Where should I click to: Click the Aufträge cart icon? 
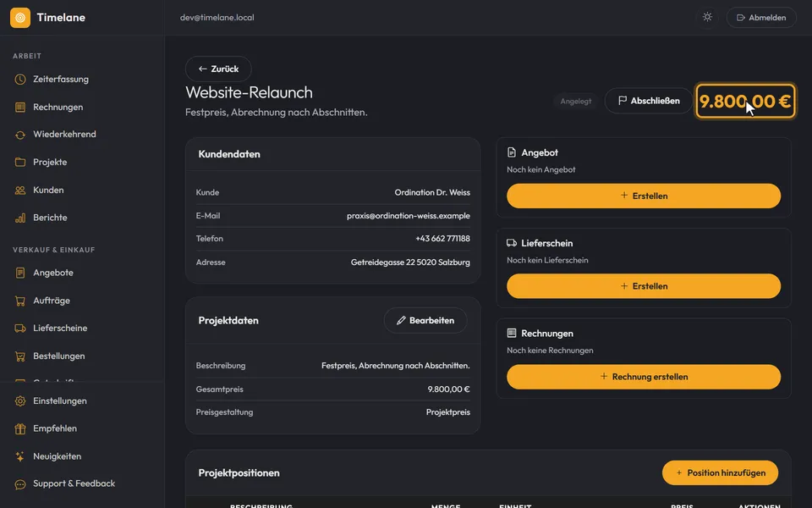click(20, 301)
